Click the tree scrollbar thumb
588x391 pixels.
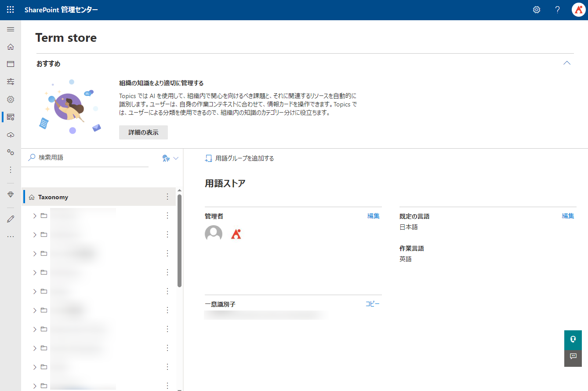point(179,241)
